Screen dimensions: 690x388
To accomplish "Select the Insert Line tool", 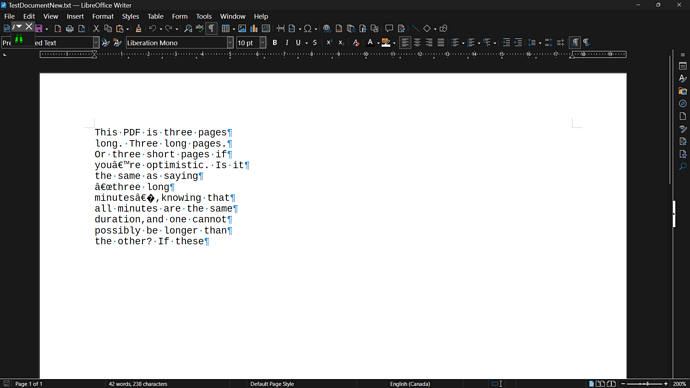I will click(x=415, y=29).
